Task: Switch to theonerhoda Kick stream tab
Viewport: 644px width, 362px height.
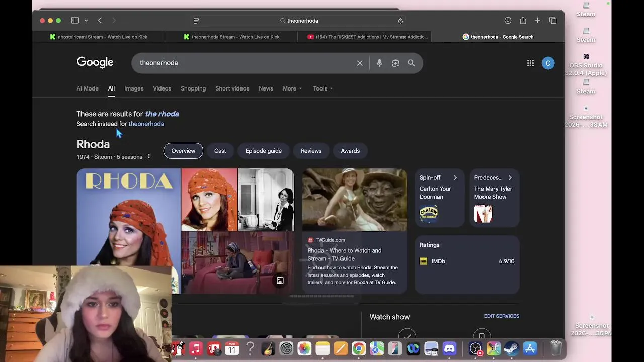Action: [x=231, y=37]
